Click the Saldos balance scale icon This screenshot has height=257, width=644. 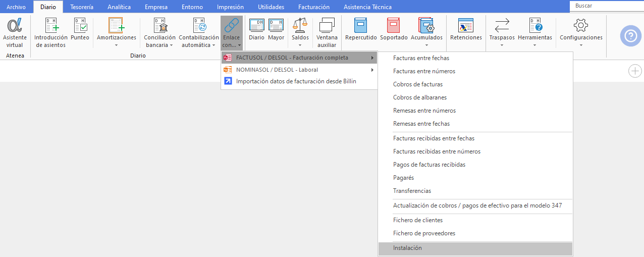(x=300, y=25)
